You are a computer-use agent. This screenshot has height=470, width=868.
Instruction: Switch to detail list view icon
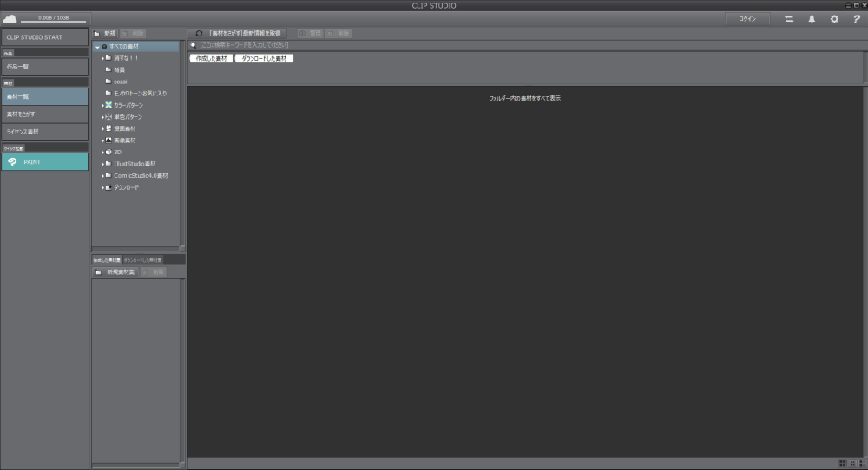pyautogui.click(x=862, y=463)
